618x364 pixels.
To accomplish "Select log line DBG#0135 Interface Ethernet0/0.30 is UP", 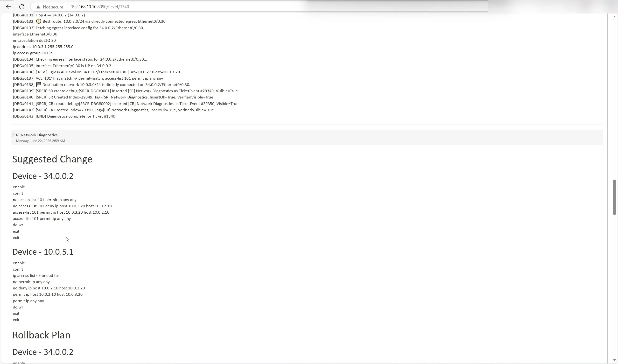I will click(x=62, y=66).
